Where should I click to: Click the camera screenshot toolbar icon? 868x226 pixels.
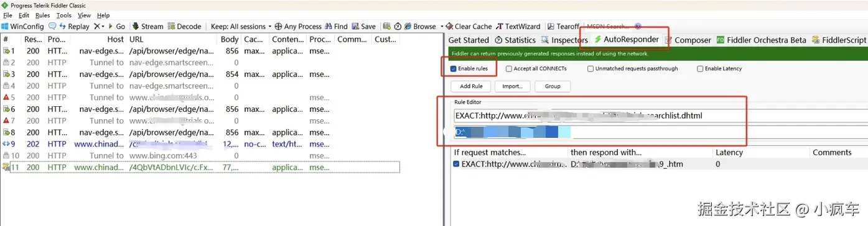tap(387, 27)
